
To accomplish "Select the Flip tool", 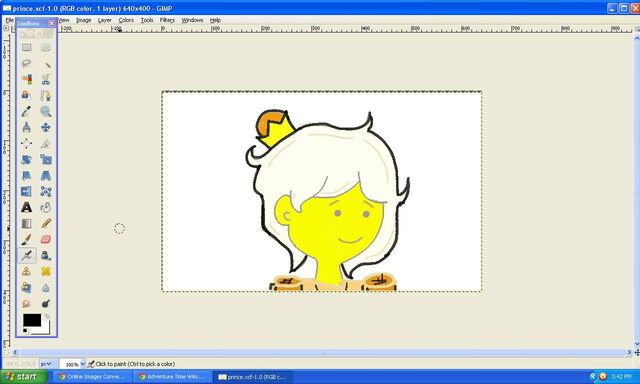I will [x=27, y=191].
